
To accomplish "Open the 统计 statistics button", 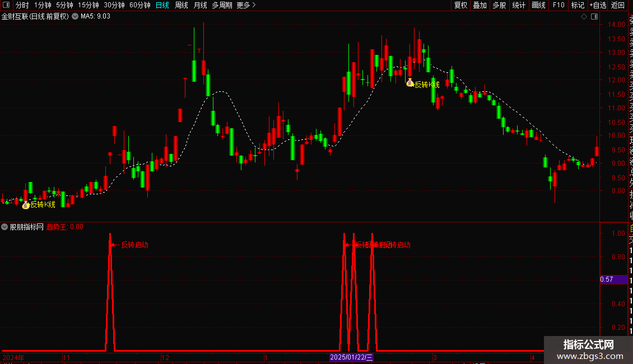I will (x=519, y=5).
